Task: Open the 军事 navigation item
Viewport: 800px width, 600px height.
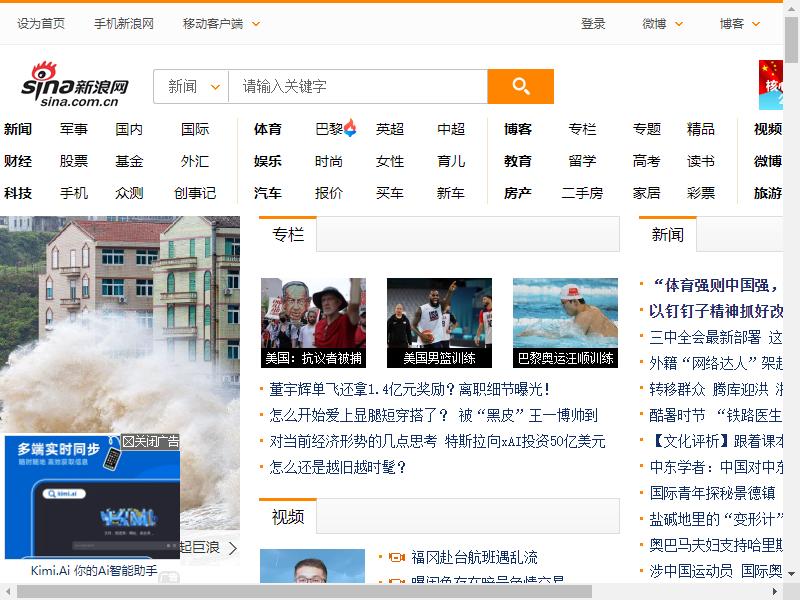Action: tap(74, 129)
